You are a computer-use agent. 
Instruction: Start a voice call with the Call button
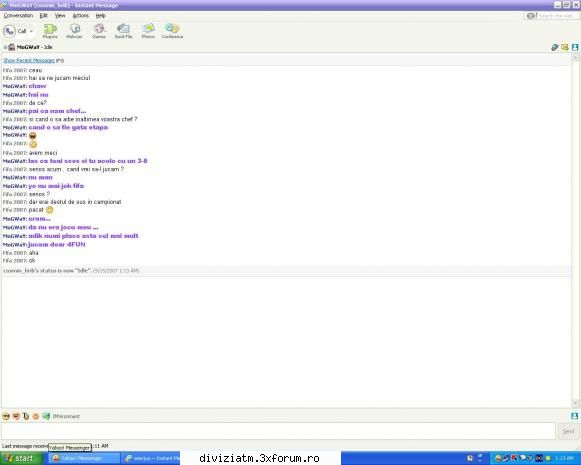(x=15, y=31)
